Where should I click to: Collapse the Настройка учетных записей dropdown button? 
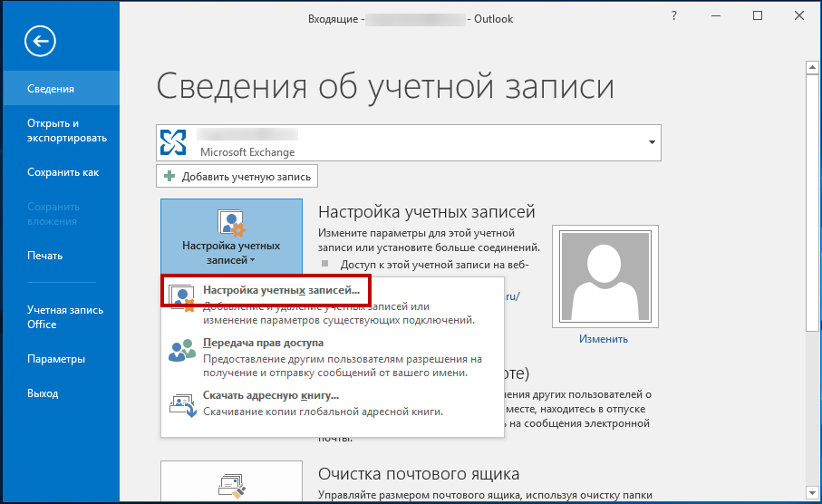click(x=231, y=237)
